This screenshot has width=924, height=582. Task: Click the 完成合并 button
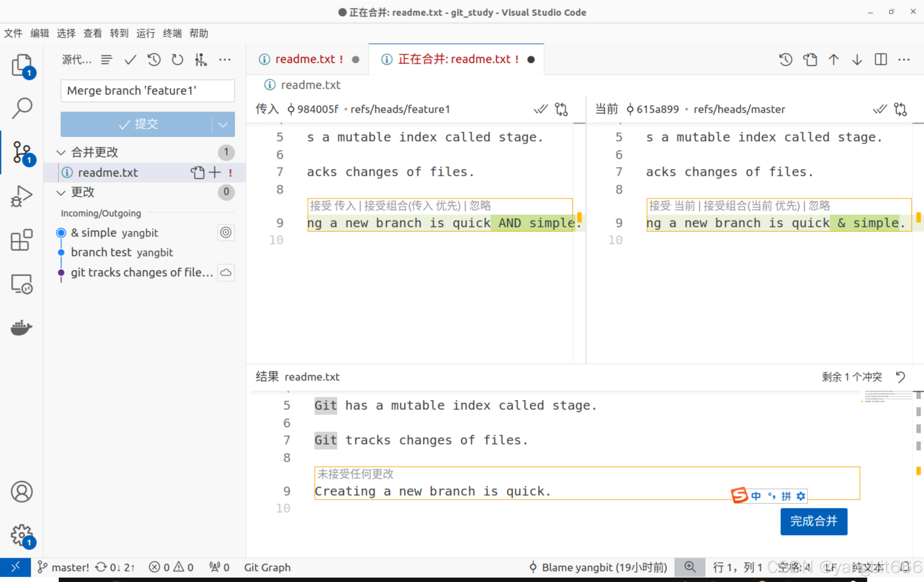813,521
